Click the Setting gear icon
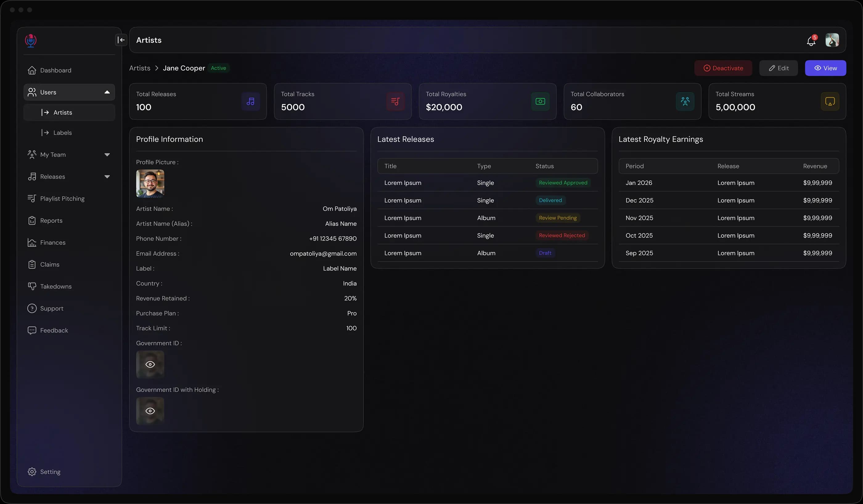This screenshot has width=863, height=504. point(32,471)
